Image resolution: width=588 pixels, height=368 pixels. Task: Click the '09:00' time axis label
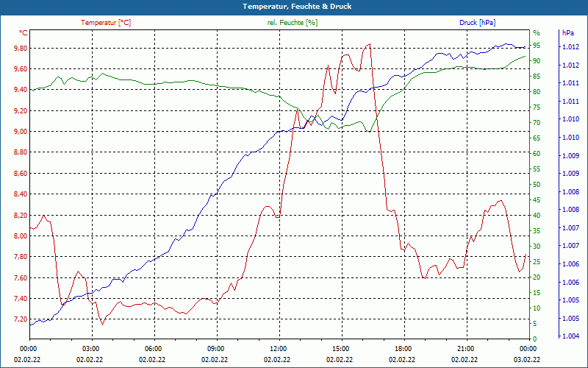pyautogui.click(x=215, y=348)
